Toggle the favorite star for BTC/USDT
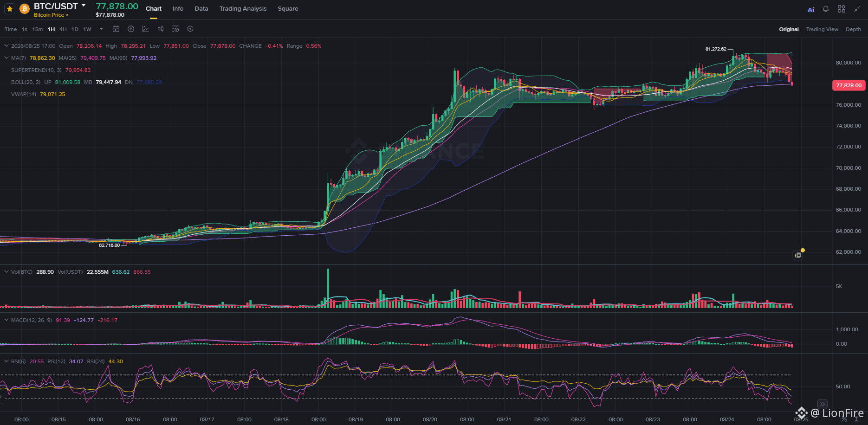 tap(10, 9)
